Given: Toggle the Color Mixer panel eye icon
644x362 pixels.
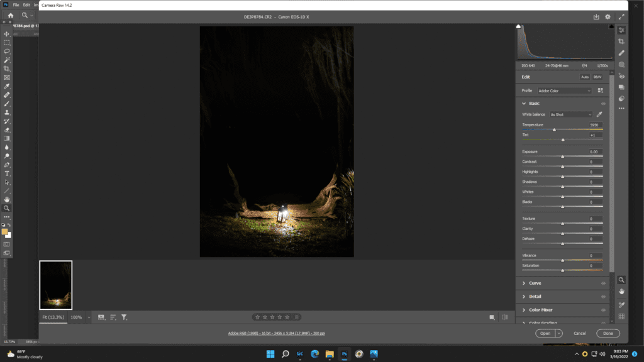Looking at the screenshot, I should (603, 310).
